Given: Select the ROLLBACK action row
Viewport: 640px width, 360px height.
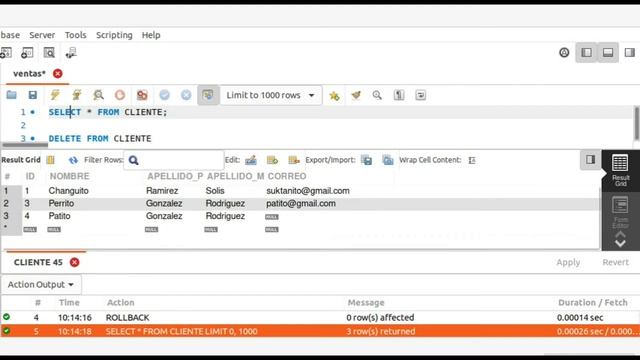Looking at the screenshot, I should pos(320,318).
